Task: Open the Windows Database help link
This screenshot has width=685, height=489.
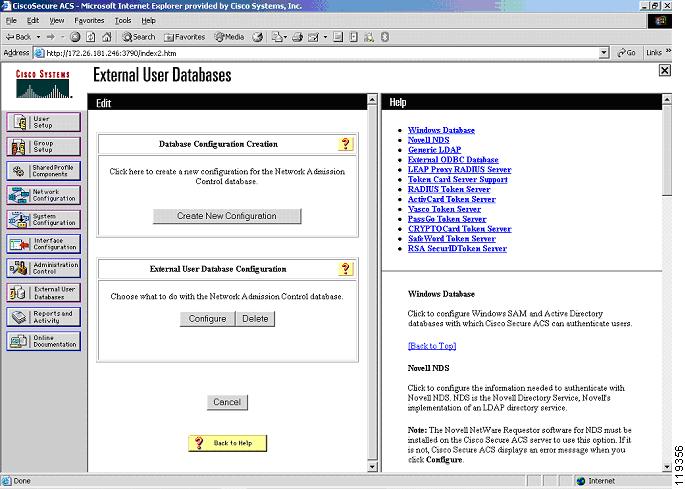Action: click(x=441, y=130)
